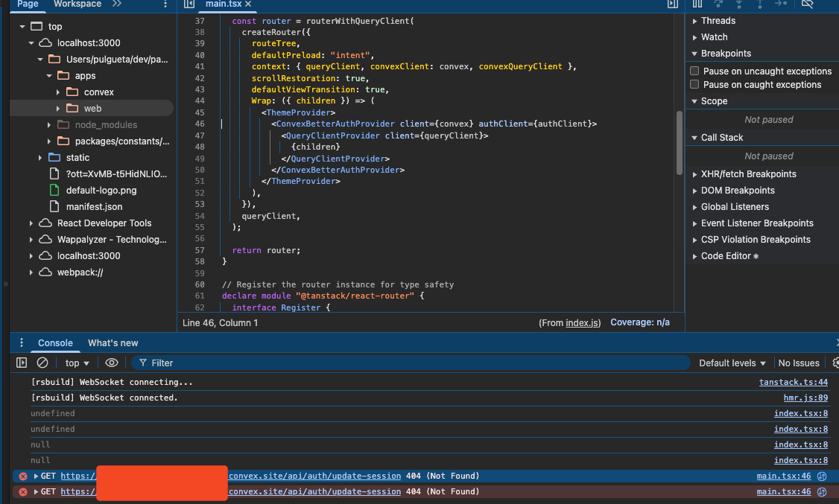Viewport: 839px width, 504px height.
Task: Click the index.js source map link
Action: coord(583,322)
